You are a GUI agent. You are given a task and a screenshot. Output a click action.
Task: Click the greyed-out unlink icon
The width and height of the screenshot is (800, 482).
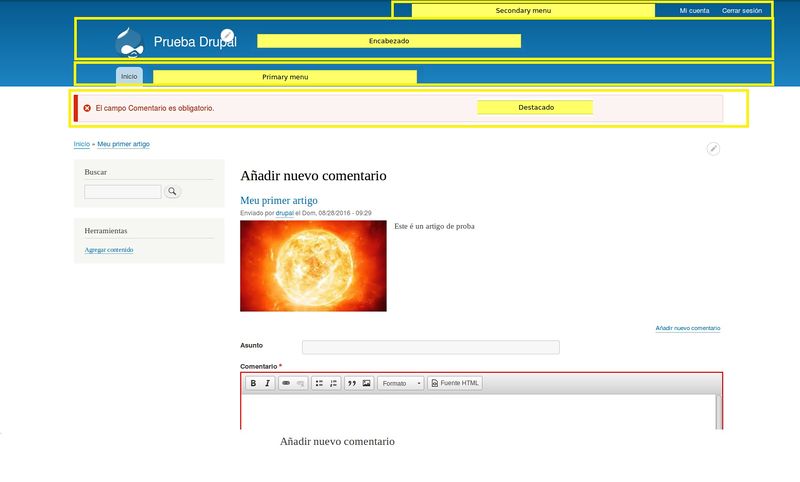301,383
